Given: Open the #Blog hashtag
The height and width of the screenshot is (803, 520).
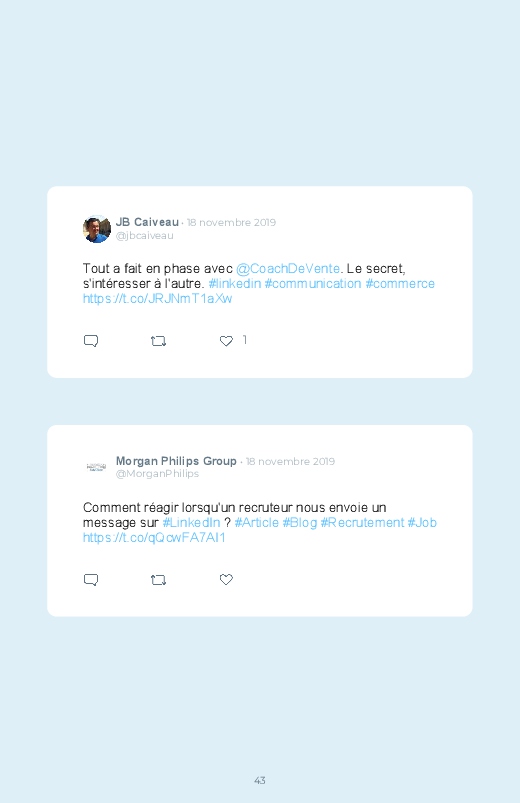Looking at the screenshot, I should [300, 522].
